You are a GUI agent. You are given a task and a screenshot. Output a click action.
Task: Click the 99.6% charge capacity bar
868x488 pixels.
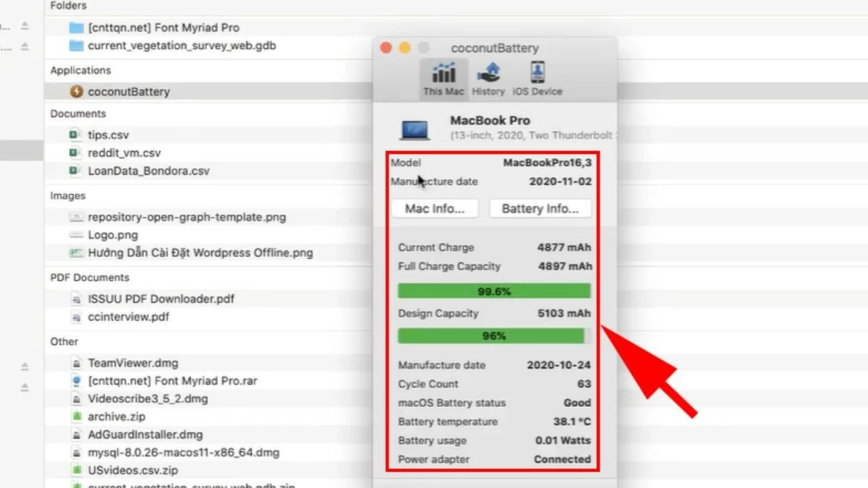(x=494, y=291)
